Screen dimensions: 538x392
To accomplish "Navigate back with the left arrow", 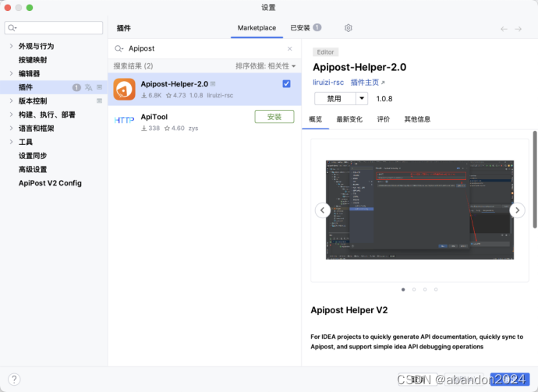I will 504,29.
